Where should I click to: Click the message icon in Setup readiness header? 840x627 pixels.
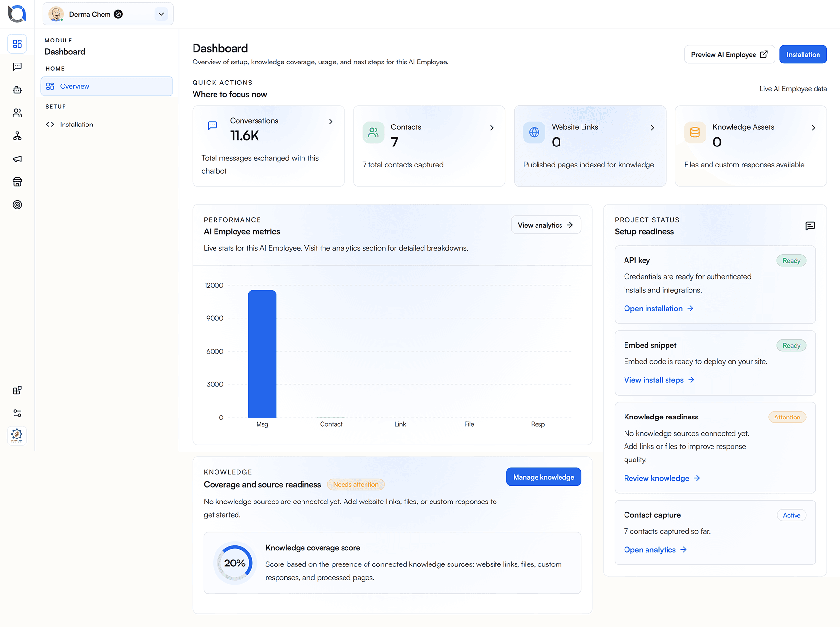(810, 226)
